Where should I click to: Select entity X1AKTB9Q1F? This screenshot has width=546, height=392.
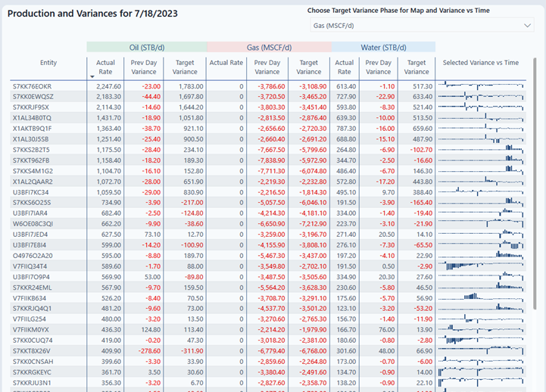pos(32,129)
